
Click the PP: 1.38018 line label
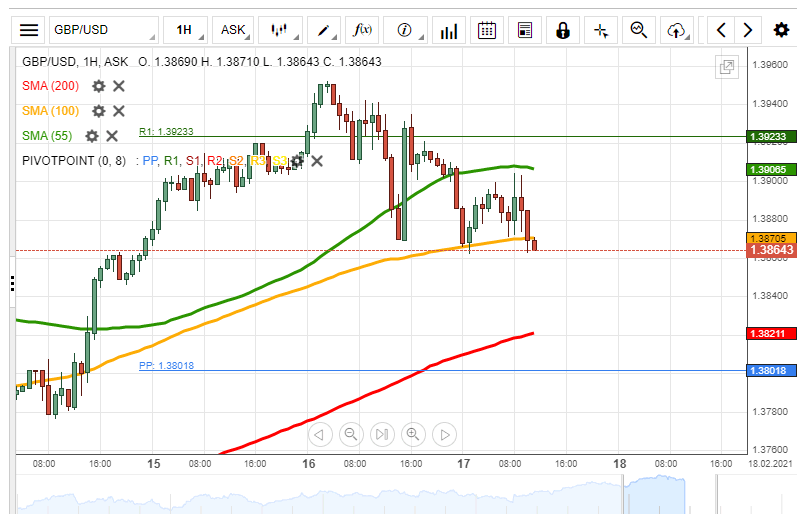click(x=166, y=365)
